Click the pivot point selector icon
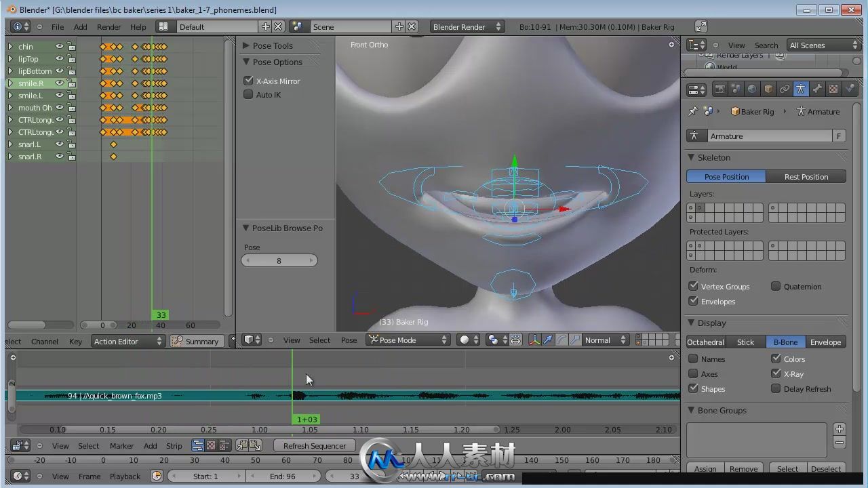The width and height of the screenshot is (868, 488). (496, 340)
